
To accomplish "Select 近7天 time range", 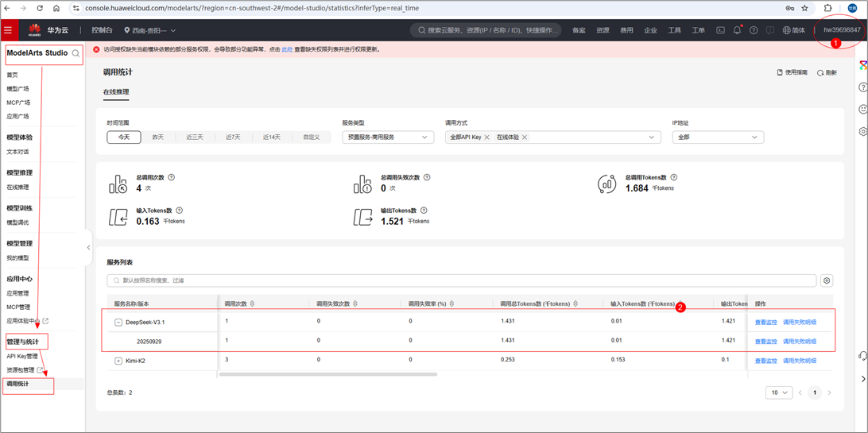I will point(233,137).
